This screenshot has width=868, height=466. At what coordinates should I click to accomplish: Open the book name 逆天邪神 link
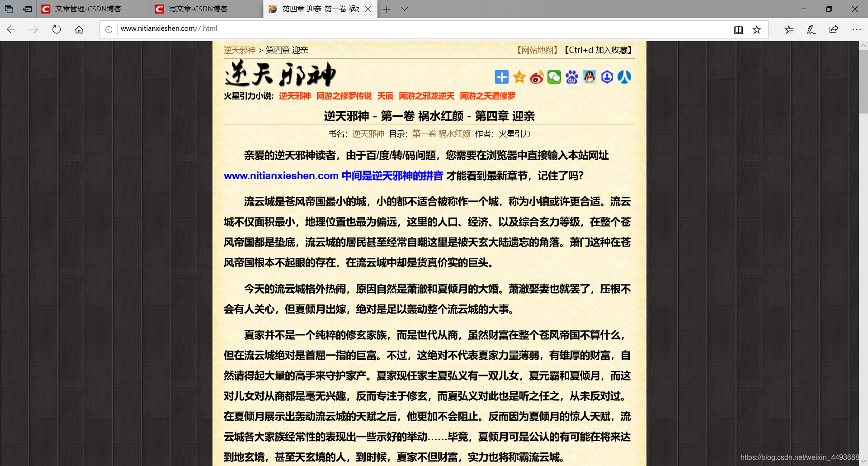(368, 134)
